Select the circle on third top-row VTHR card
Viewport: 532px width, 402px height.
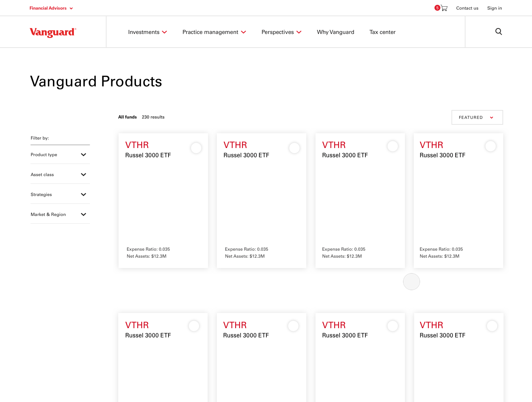coord(393,146)
